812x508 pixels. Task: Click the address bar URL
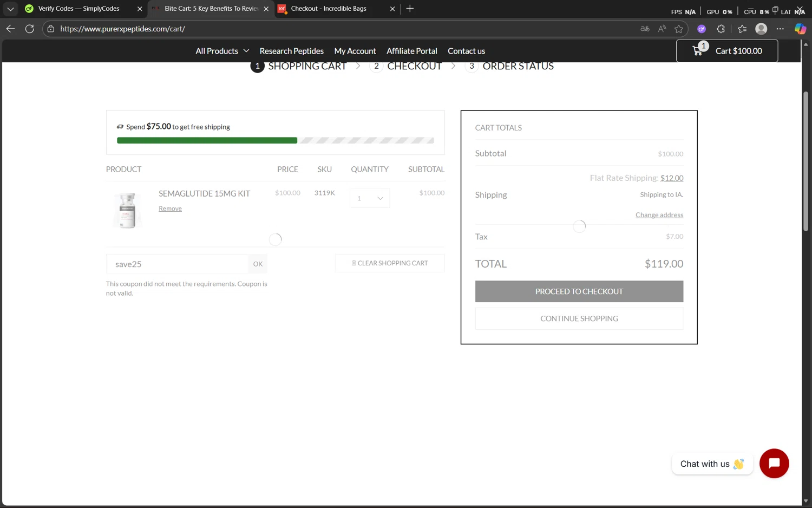(123, 29)
